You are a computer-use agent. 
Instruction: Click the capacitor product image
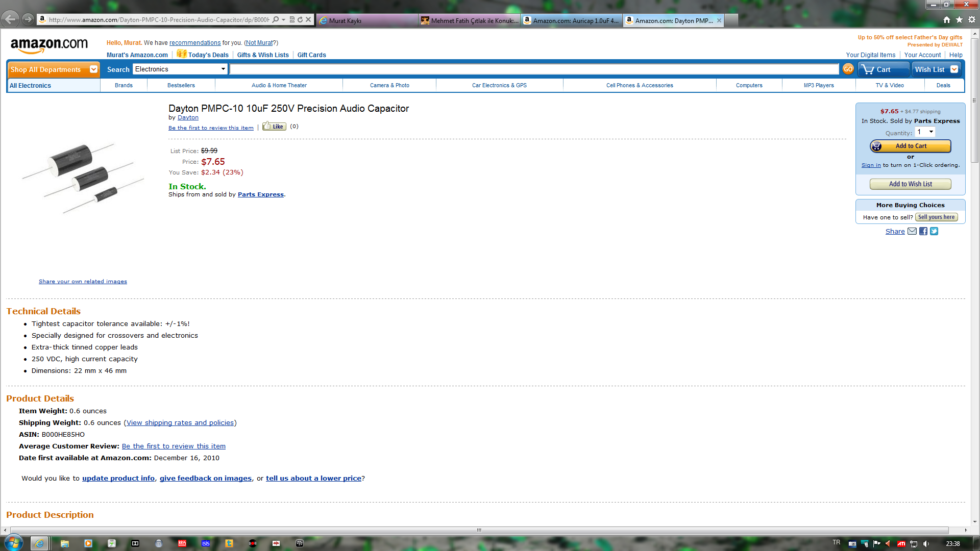point(83,176)
